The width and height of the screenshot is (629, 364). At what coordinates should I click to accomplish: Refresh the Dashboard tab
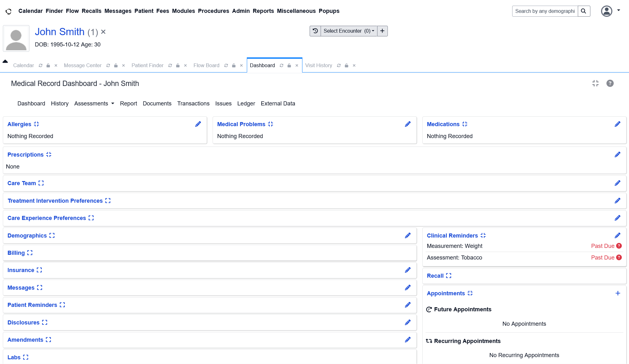point(281,66)
